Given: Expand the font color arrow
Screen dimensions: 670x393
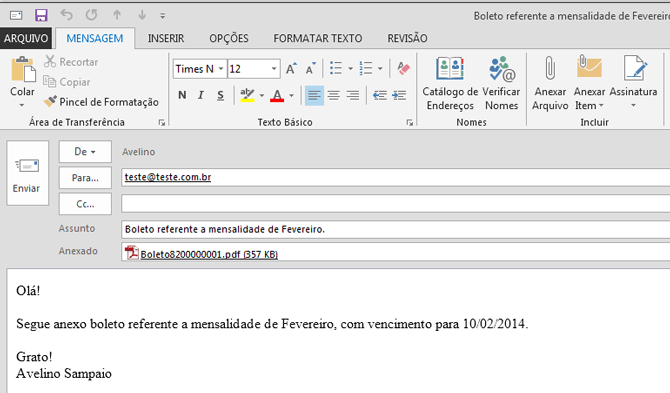Looking at the screenshot, I should point(291,95).
